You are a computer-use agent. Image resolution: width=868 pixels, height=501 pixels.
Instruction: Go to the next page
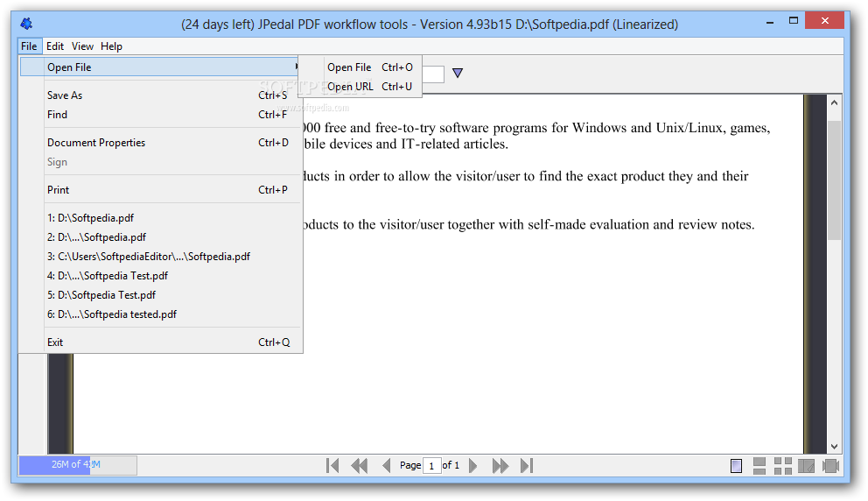pyautogui.click(x=472, y=466)
